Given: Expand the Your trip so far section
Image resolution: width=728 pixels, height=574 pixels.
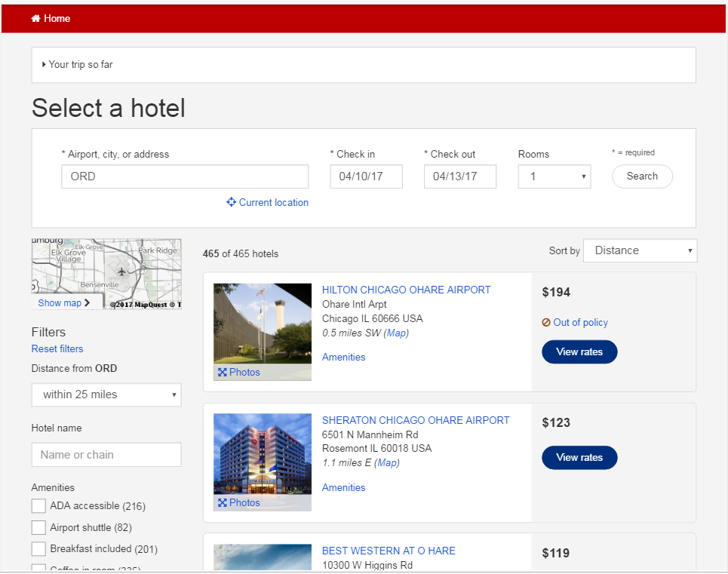Looking at the screenshot, I should click(x=78, y=65).
